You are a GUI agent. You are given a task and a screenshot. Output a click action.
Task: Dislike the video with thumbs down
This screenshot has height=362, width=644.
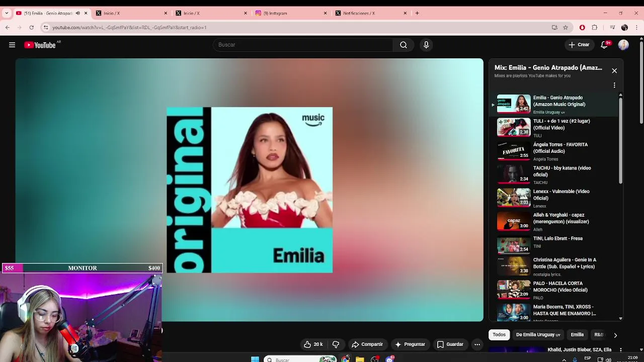[336, 344]
